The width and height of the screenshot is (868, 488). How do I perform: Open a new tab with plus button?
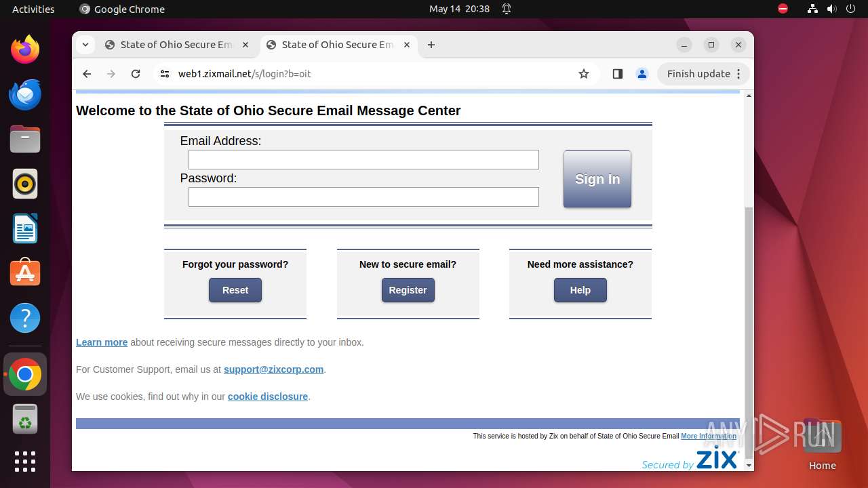(x=431, y=45)
